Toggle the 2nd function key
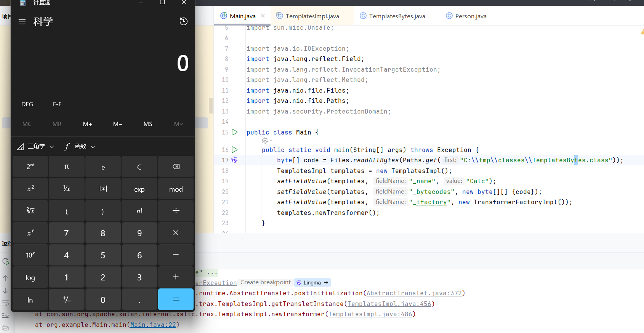 [30, 166]
